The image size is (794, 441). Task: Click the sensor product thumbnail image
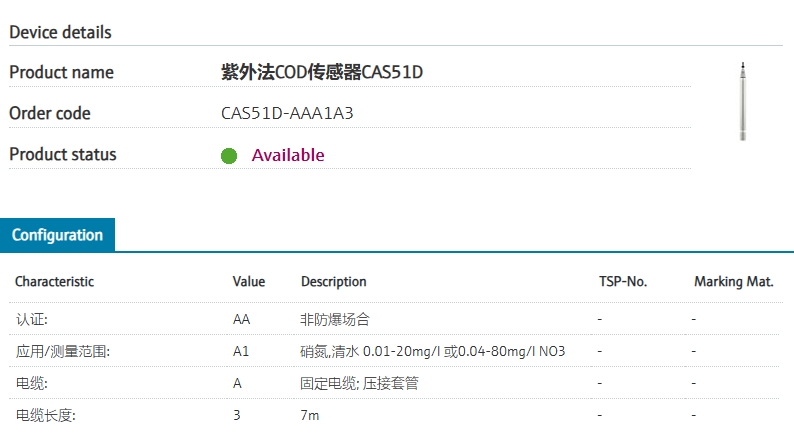tap(741, 100)
